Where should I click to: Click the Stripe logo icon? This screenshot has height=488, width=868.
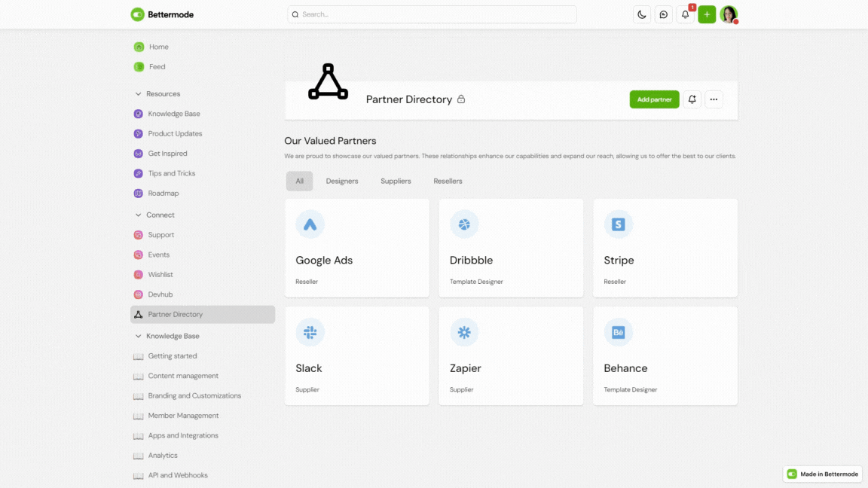[x=619, y=224]
